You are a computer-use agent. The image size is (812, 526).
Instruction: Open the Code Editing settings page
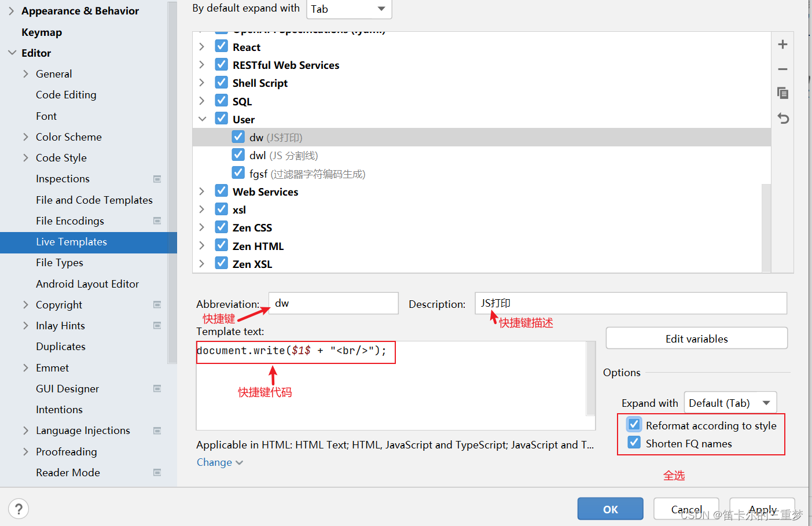point(66,95)
